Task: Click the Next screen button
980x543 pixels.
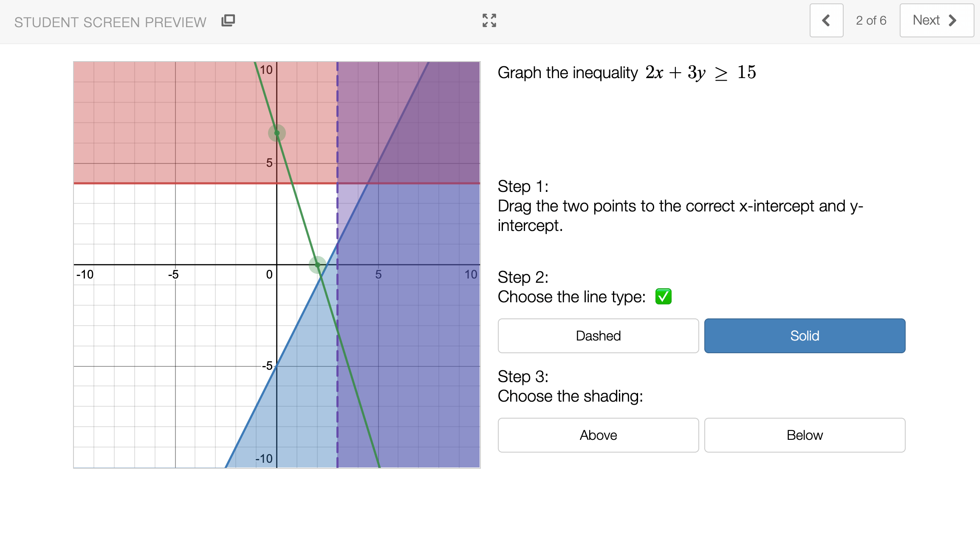Action: point(937,20)
